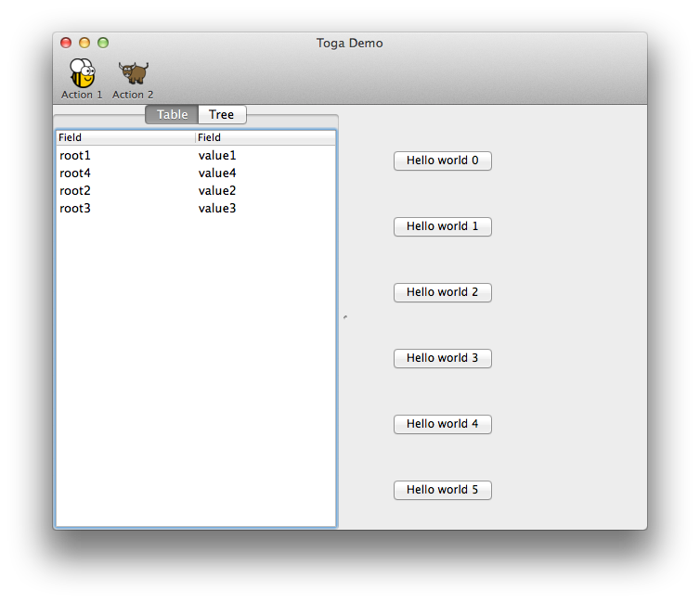The image size is (700, 603).
Task: Switch to the Tree tab
Action: point(222,115)
